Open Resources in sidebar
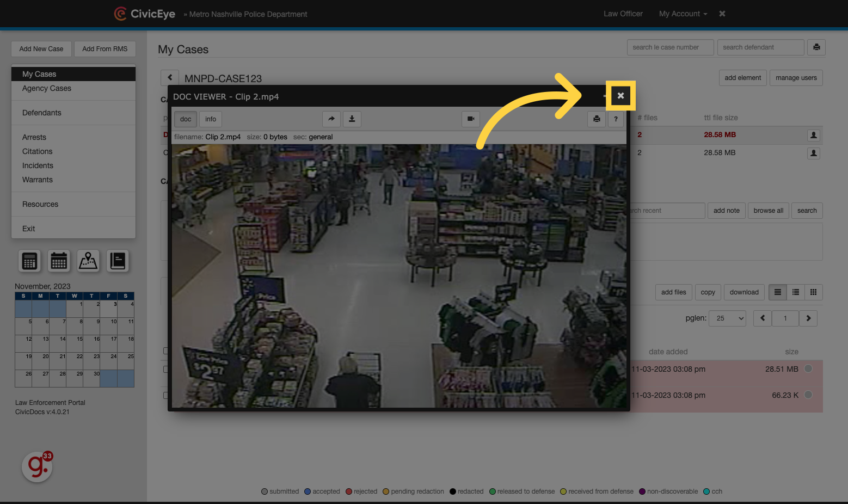 [73, 204]
